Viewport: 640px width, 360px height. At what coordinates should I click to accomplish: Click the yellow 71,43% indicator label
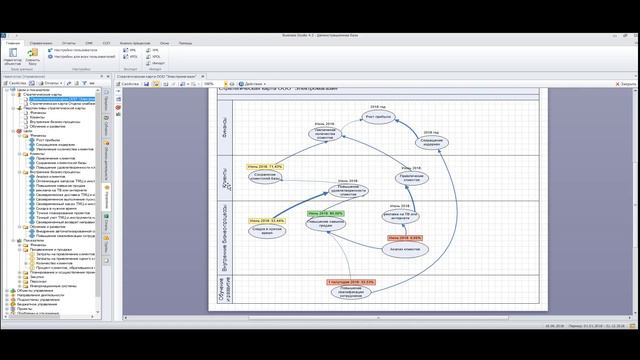[265, 167]
